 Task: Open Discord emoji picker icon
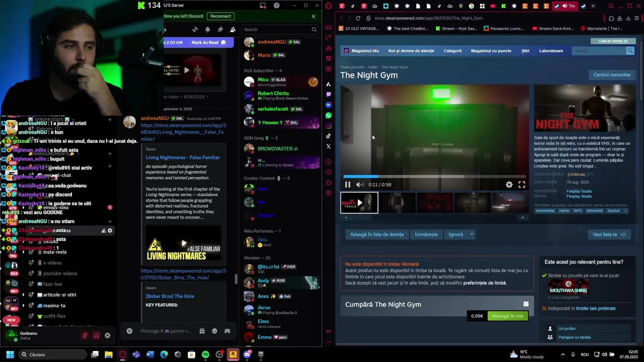click(x=214, y=331)
